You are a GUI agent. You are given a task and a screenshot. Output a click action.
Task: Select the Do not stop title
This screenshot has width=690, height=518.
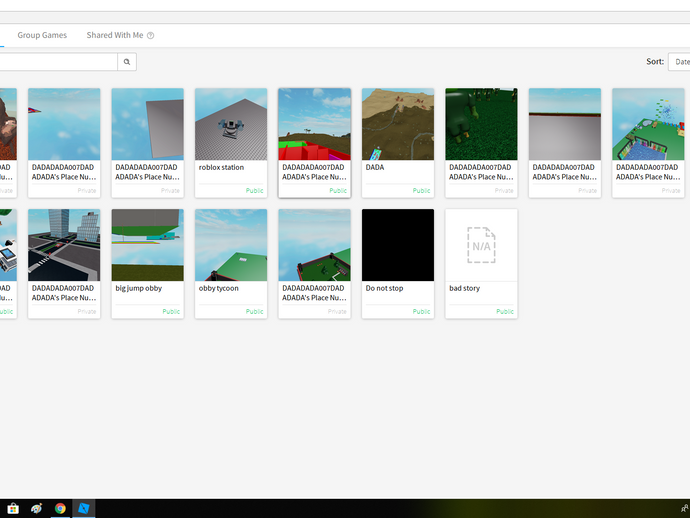385,288
